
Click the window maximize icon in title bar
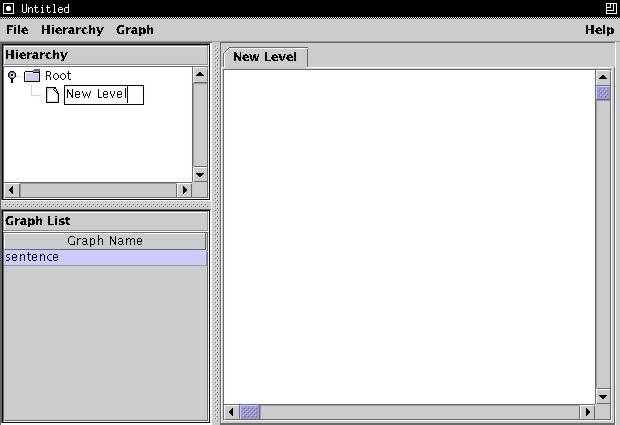click(611, 8)
